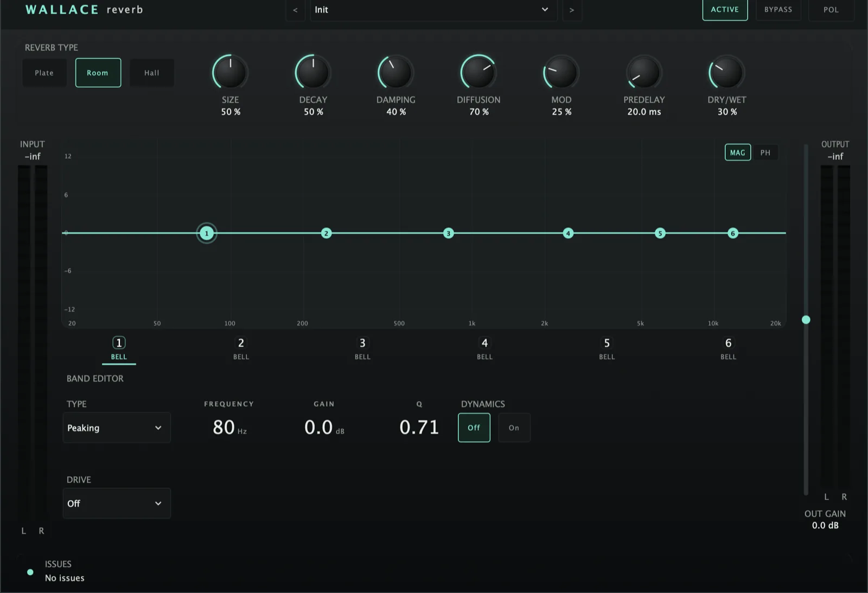Click the ACTIVE button
868x593 pixels.
[725, 10]
